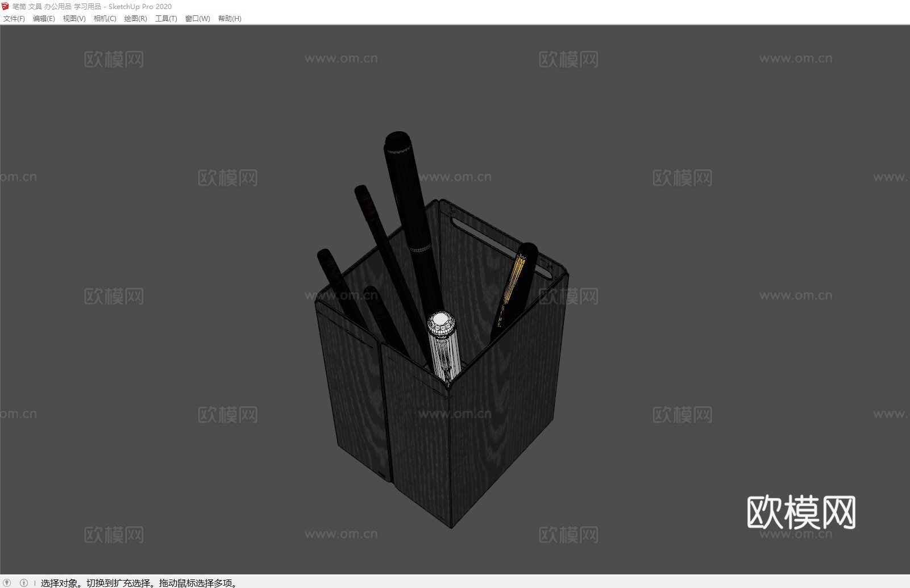
Task: Open the 绘图(R) menu
Action: click(135, 18)
